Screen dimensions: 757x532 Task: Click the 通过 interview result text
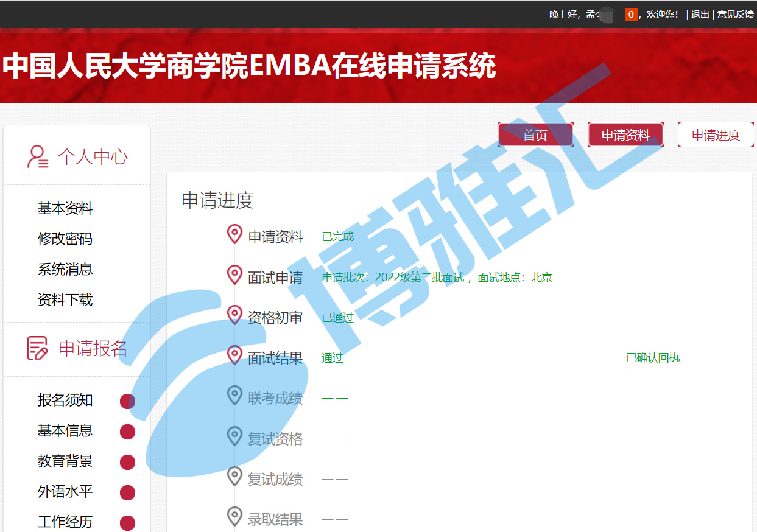333,358
